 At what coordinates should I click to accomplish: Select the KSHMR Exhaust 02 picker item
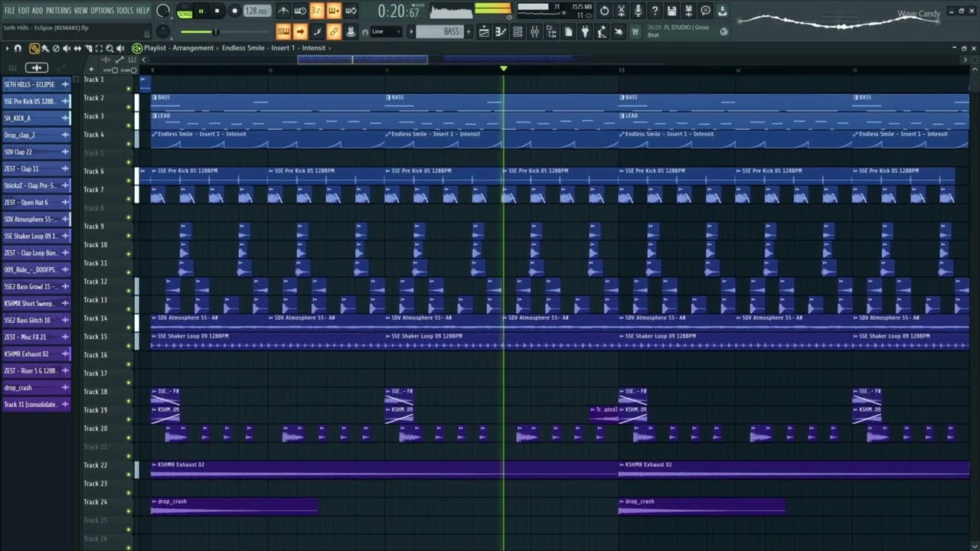37,354
